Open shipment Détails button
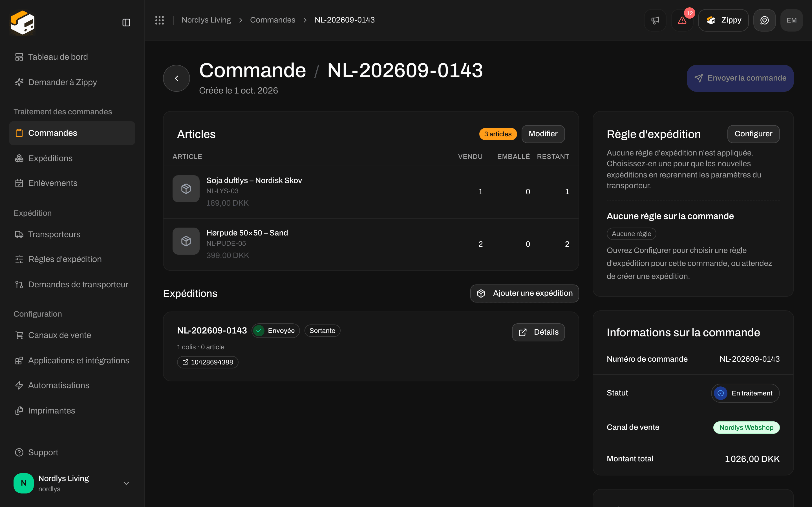 (538, 332)
